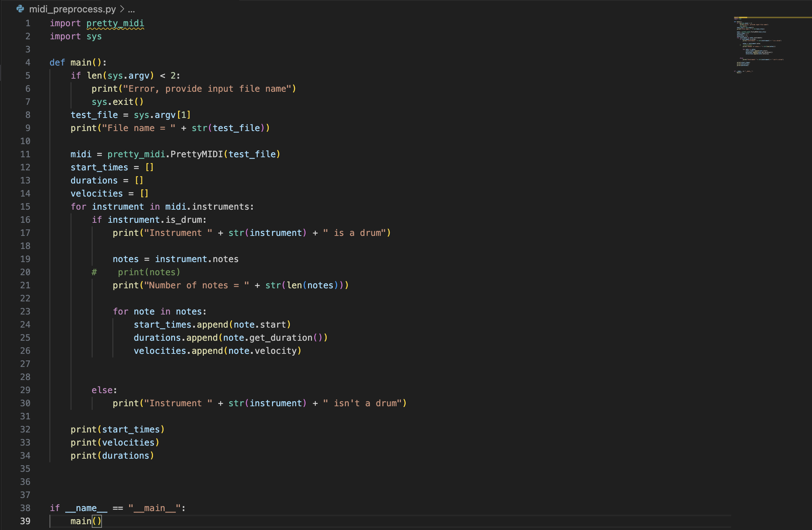Screen dimensions: 812x530
Task: Click the get_duration method call
Action: click(x=281, y=337)
